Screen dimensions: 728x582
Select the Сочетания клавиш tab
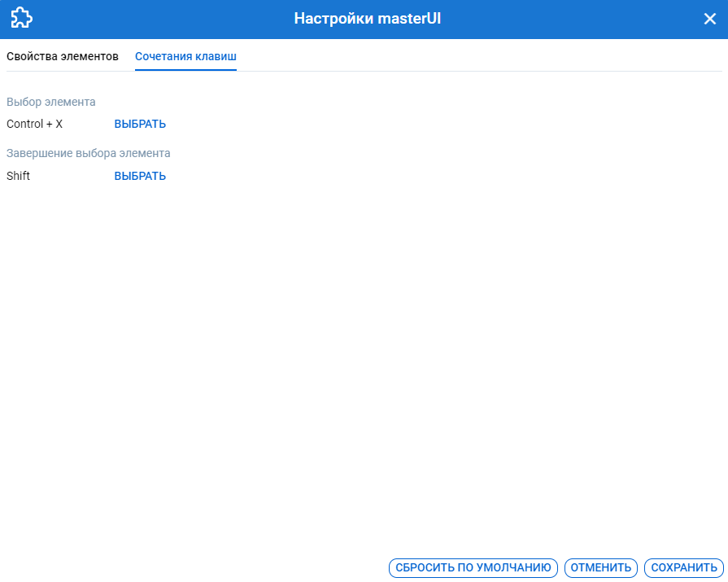pyautogui.click(x=185, y=56)
